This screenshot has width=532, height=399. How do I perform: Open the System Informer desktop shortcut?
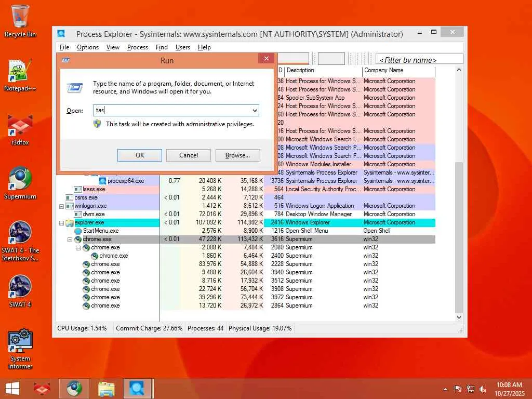20,349
